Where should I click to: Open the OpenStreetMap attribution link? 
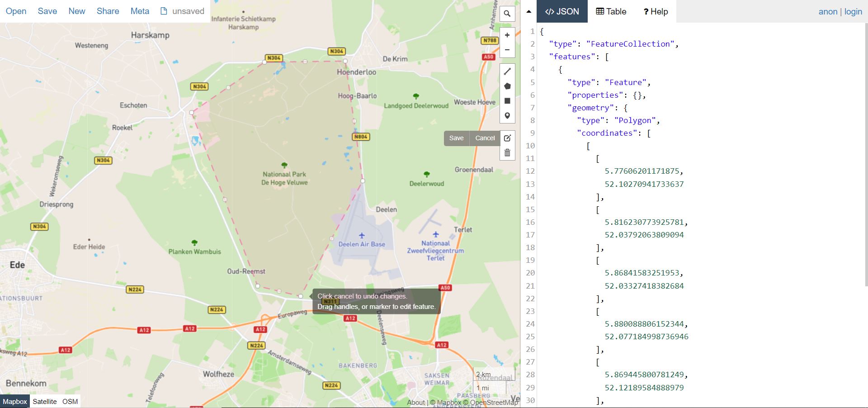coord(491,402)
